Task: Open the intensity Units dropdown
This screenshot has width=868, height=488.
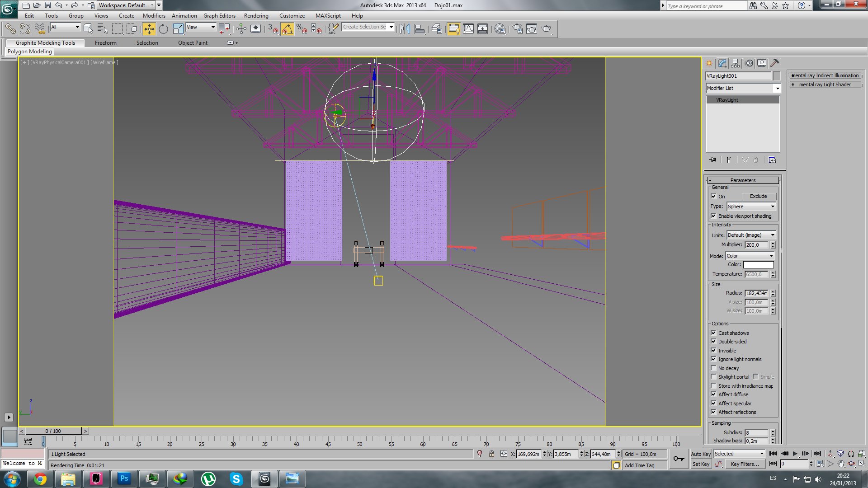Action: click(x=751, y=235)
